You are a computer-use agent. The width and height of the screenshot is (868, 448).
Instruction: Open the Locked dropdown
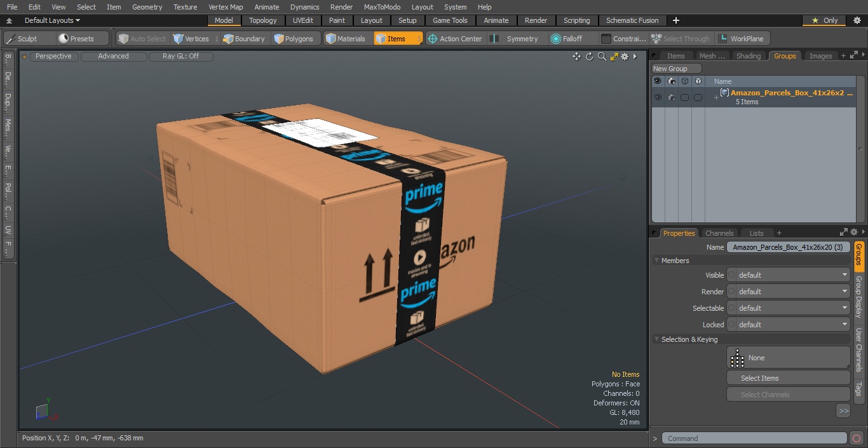(x=792, y=325)
